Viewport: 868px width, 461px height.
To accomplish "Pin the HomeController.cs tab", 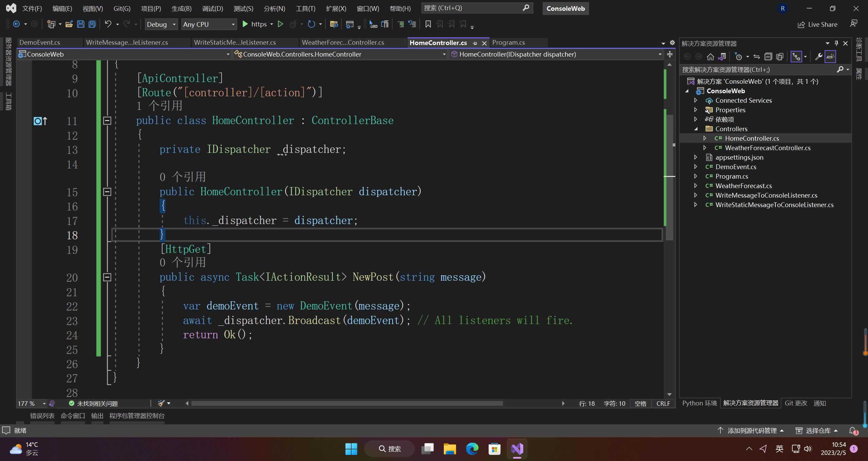I will point(475,43).
